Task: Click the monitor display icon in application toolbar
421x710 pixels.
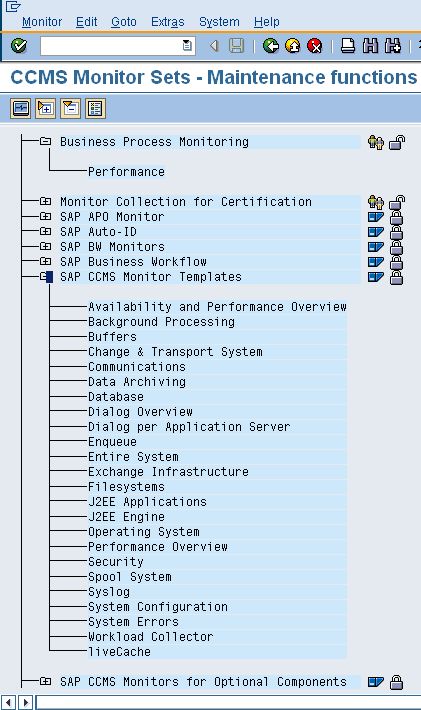Action: click(20, 108)
